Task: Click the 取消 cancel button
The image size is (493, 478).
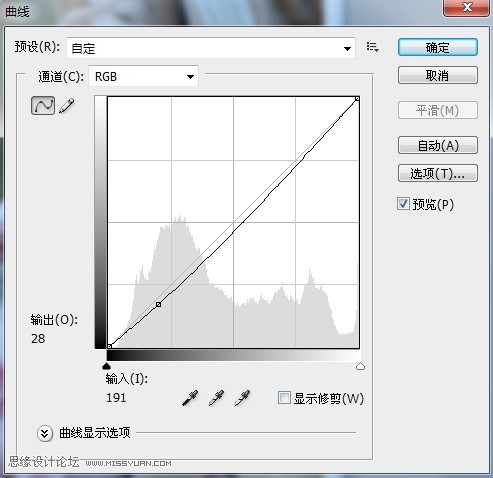Action: point(438,75)
